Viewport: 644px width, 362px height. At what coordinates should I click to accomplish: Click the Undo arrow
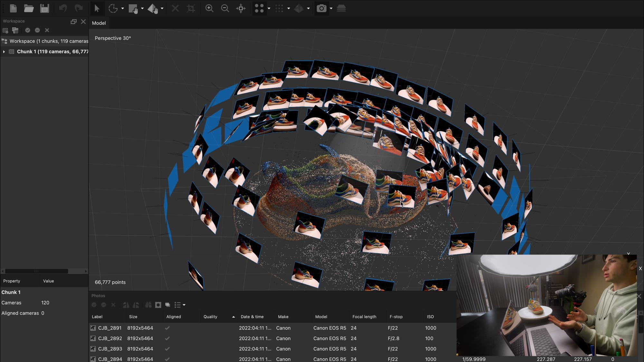[63, 8]
